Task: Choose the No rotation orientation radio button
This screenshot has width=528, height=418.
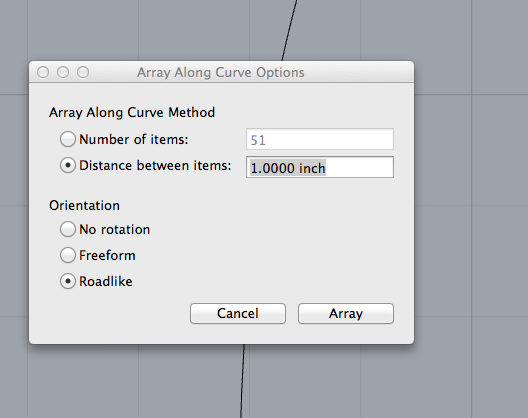Action: (68, 229)
